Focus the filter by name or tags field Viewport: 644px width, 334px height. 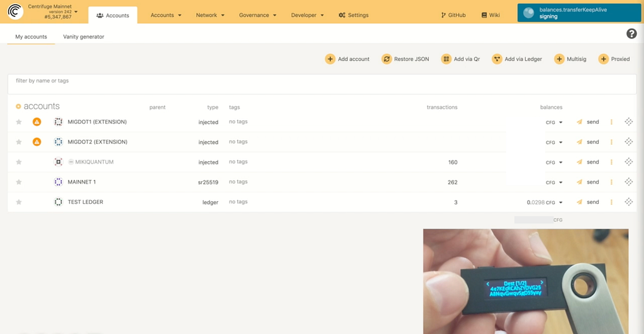click(x=322, y=84)
